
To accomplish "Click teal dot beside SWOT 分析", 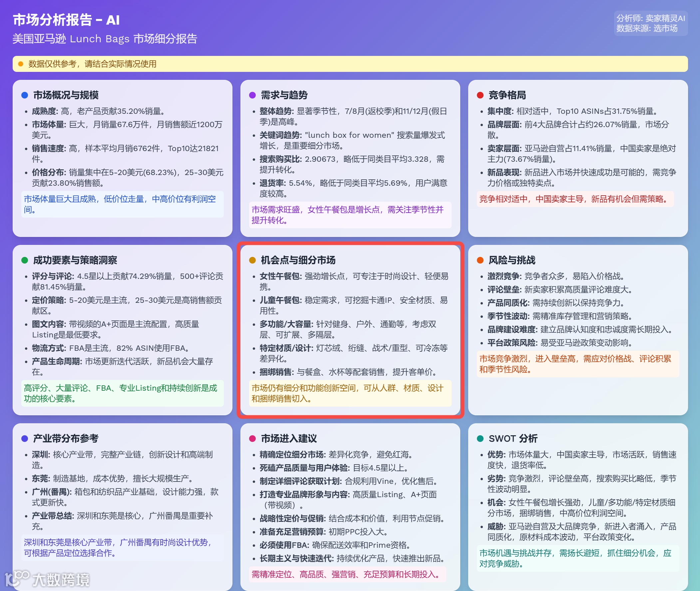I will click(480, 439).
